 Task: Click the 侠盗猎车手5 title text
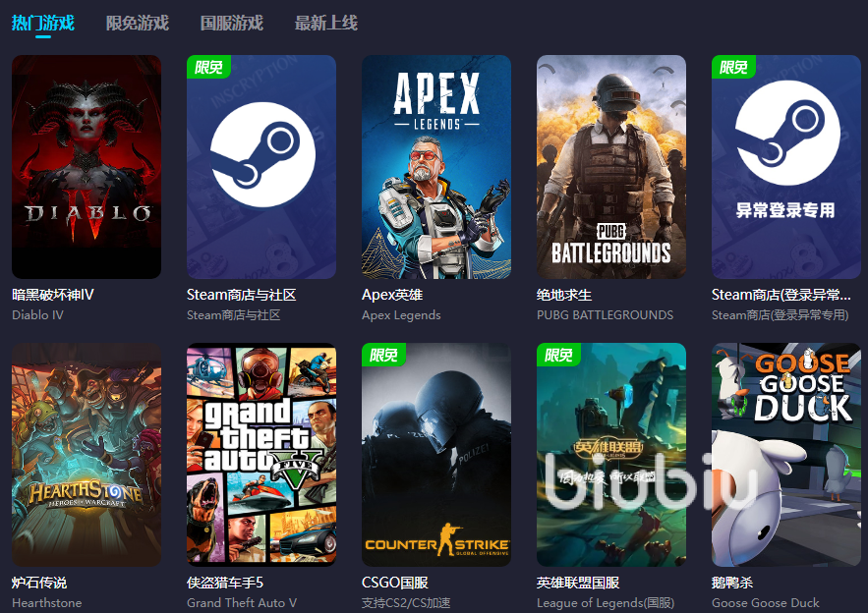pos(225,583)
